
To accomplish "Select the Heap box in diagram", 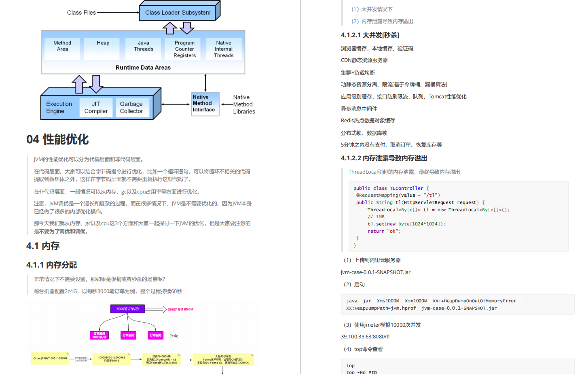I will point(103,49).
